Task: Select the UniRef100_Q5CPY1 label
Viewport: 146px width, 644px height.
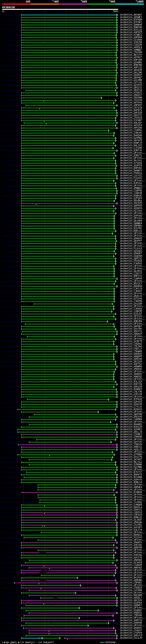Action: point(131,331)
